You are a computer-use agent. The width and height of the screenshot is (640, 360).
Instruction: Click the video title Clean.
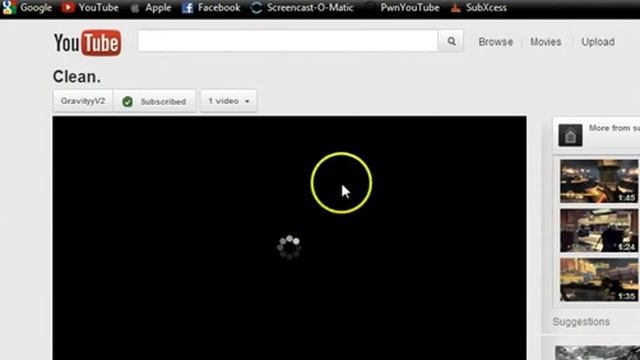pyautogui.click(x=77, y=77)
